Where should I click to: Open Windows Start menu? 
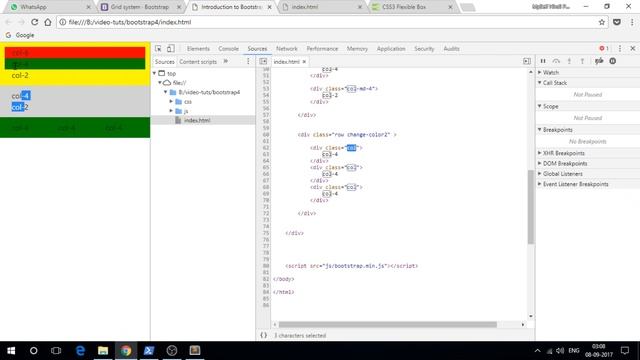pyautogui.click(x=11, y=351)
